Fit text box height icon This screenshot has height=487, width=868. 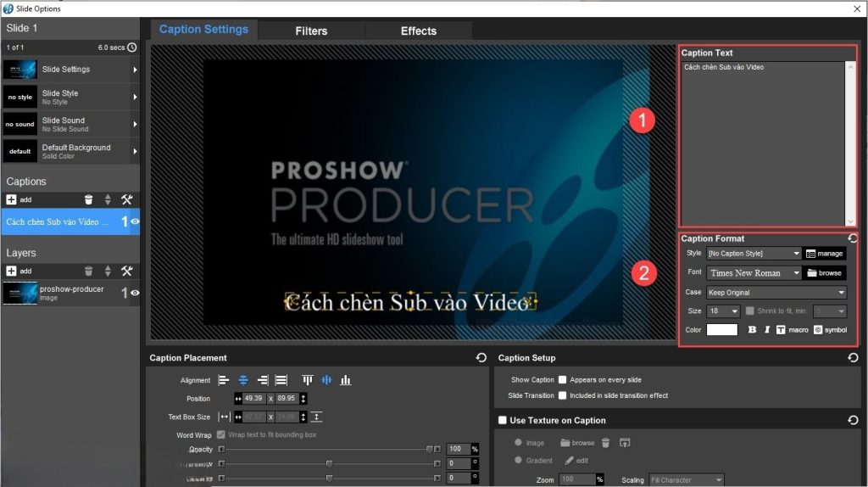click(317, 417)
